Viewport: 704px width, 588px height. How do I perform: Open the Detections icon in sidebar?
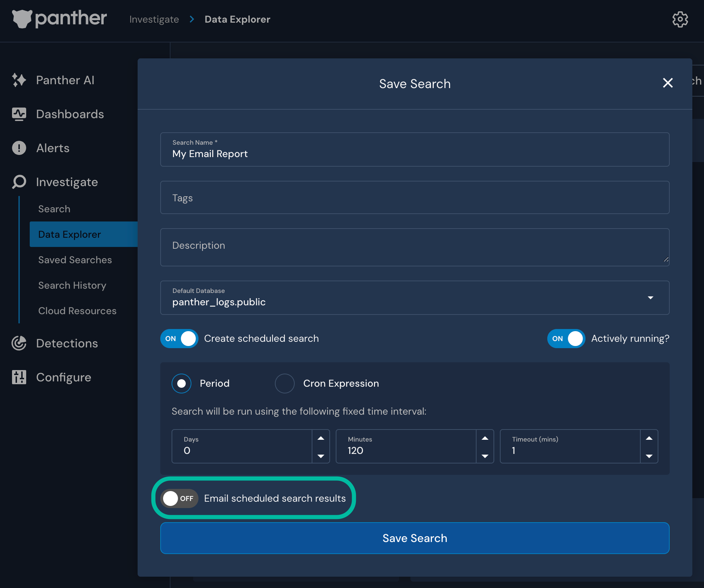coord(18,343)
